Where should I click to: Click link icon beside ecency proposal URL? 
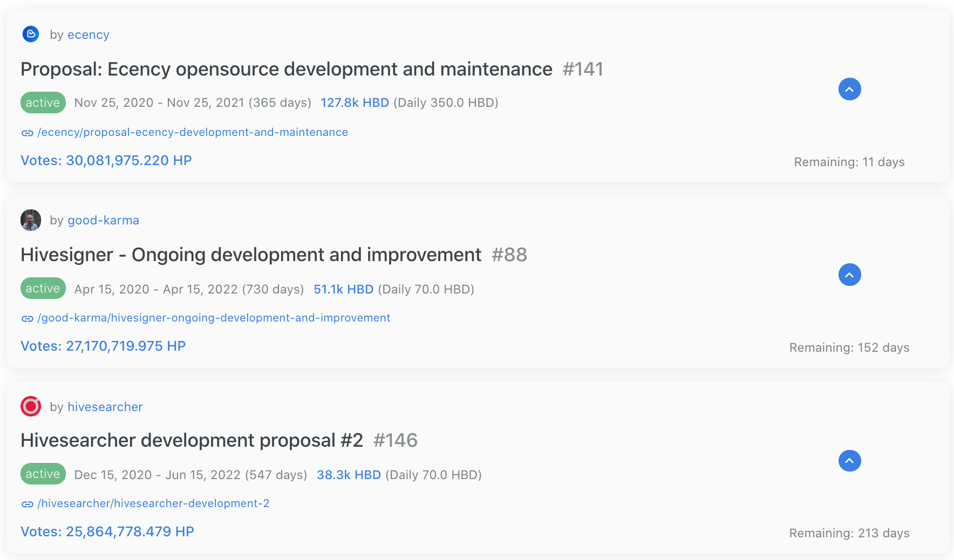point(28,133)
